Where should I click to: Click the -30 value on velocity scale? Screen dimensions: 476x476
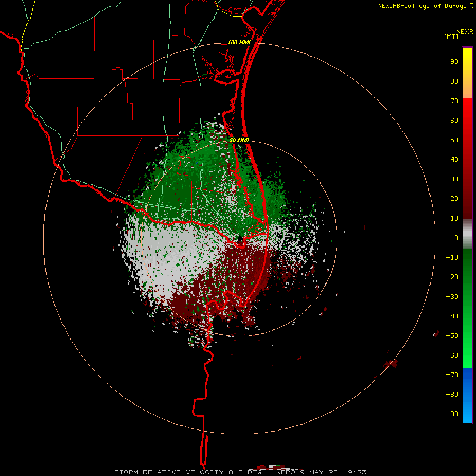click(452, 297)
